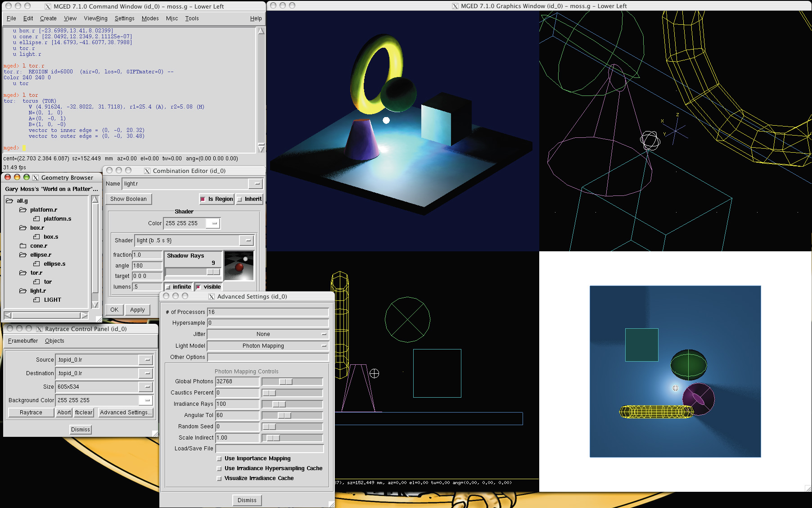Image resolution: width=812 pixels, height=508 pixels.
Task: Click the # of Processors input field
Action: point(267,312)
